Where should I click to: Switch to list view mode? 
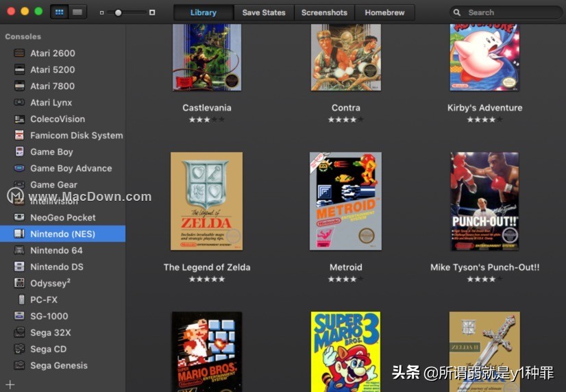pos(77,12)
